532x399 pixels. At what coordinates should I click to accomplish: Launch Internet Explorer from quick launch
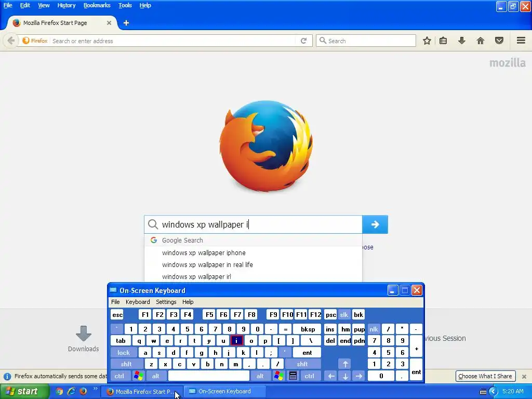pyautogui.click(x=71, y=391)
